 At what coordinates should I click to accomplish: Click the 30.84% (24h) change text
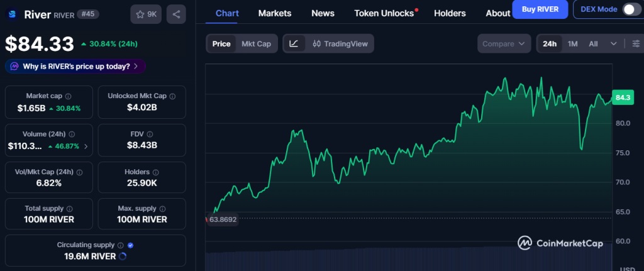[113, 43]
